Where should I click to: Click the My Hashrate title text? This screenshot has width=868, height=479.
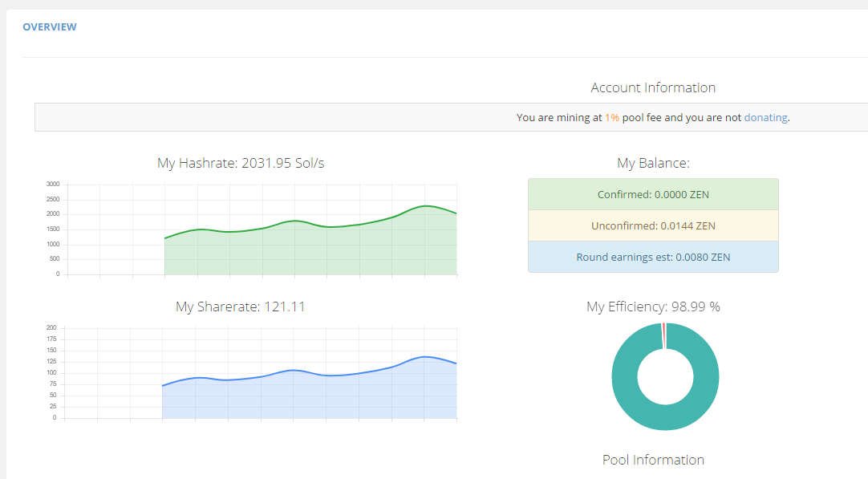pos(241,163)
